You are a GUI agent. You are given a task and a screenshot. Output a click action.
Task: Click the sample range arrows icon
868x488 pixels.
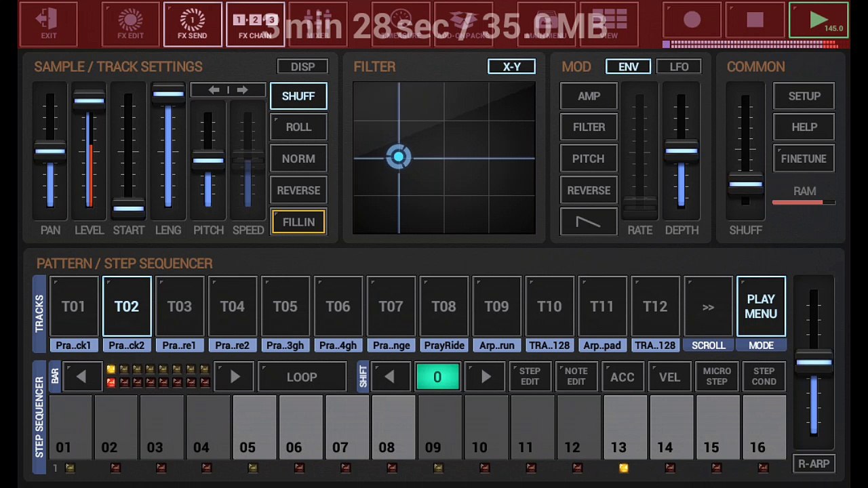click(228, 90)
